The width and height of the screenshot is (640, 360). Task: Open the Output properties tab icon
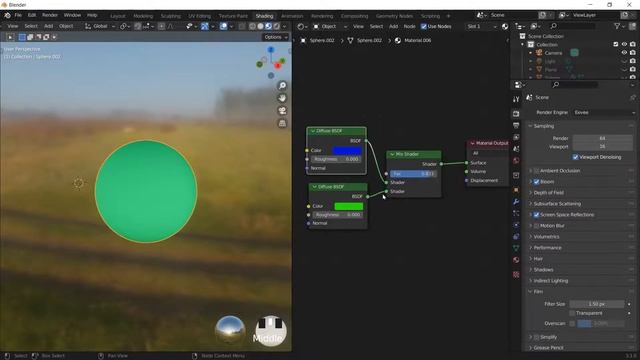pyautogui.click(x=516, y=125)
